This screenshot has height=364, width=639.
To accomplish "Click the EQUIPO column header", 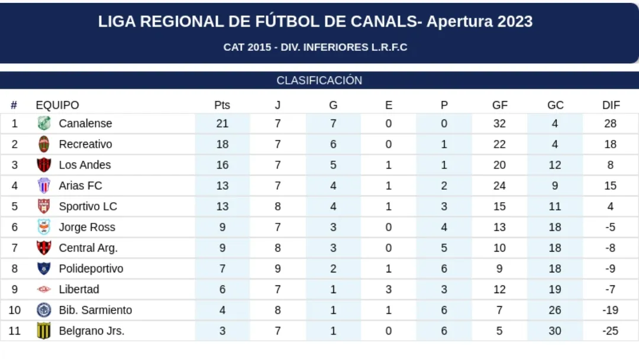I will [57, 105].
